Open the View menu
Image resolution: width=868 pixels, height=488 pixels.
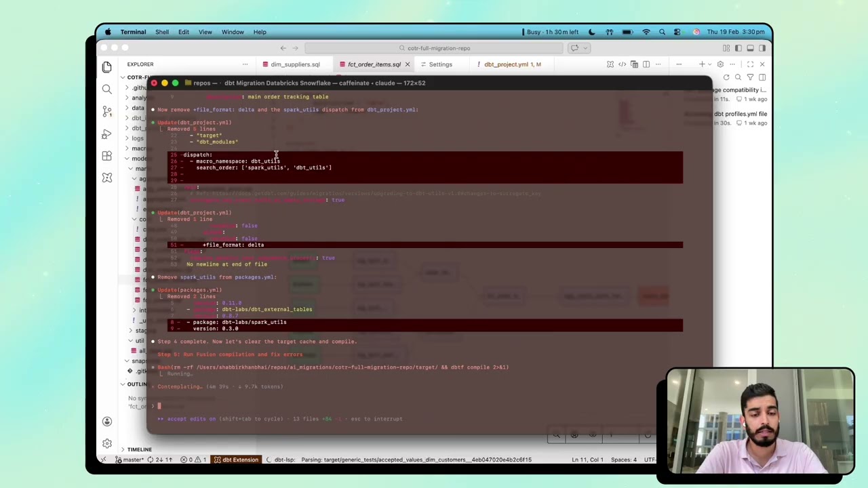click(205, 32)
